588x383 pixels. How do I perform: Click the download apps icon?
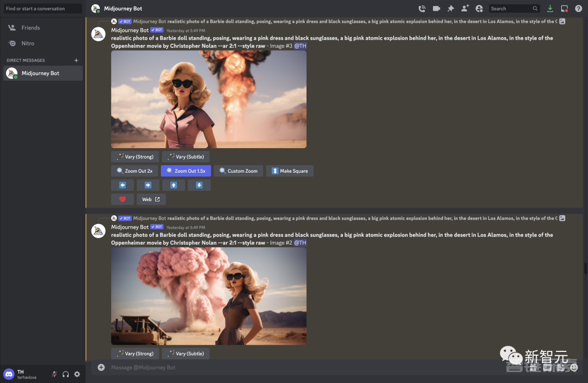tap(550, 8)
